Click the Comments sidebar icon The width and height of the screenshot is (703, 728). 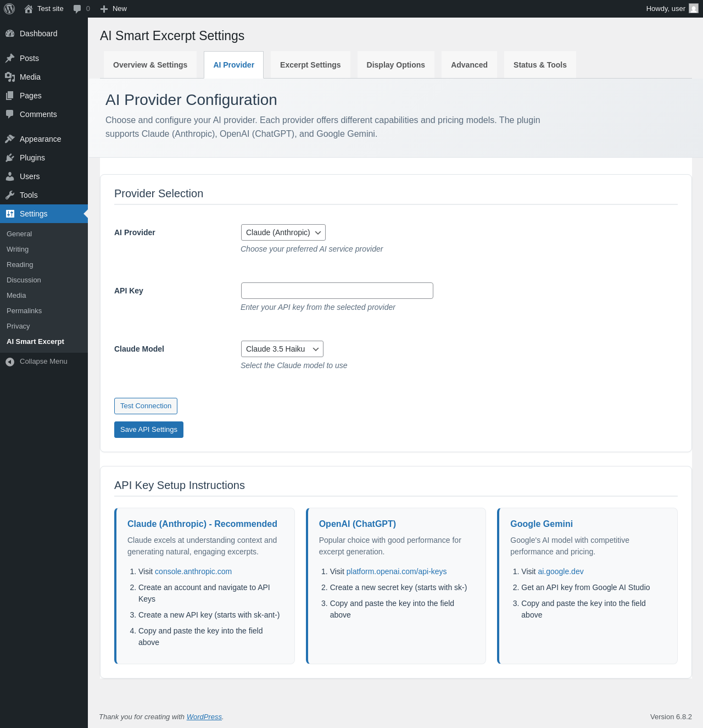coord(10,114)
